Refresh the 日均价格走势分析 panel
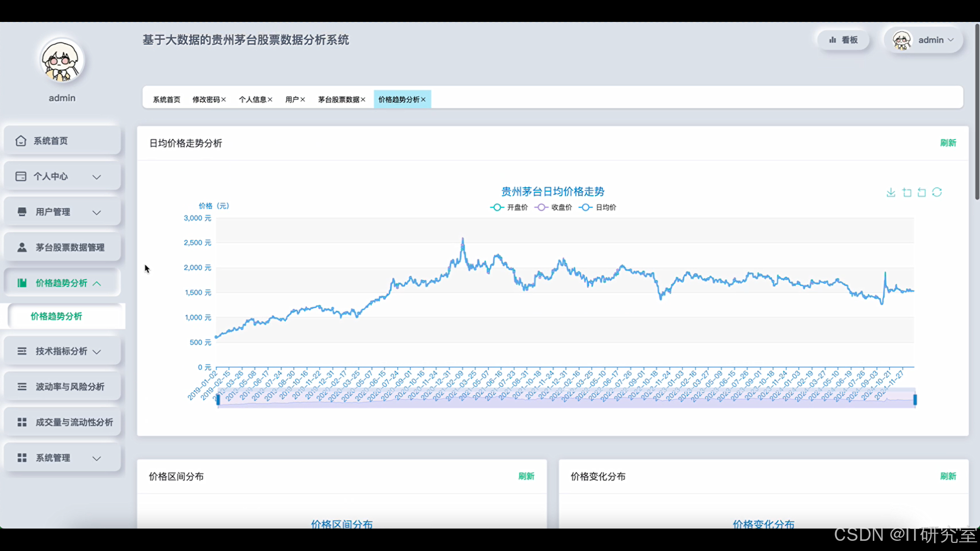This screenshot has height=551, width=980. click(948, 143)
